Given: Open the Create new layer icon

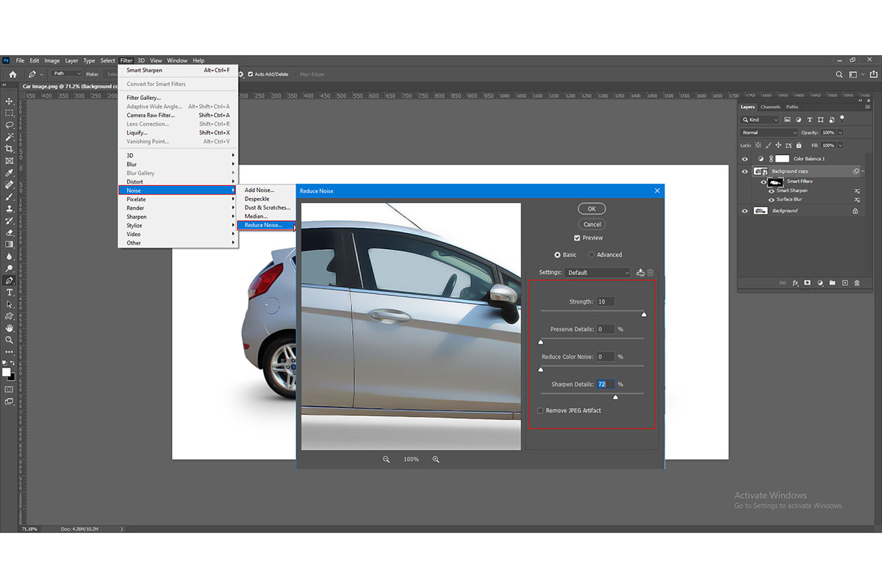Looking at the screenshot, I should point(845,282).
